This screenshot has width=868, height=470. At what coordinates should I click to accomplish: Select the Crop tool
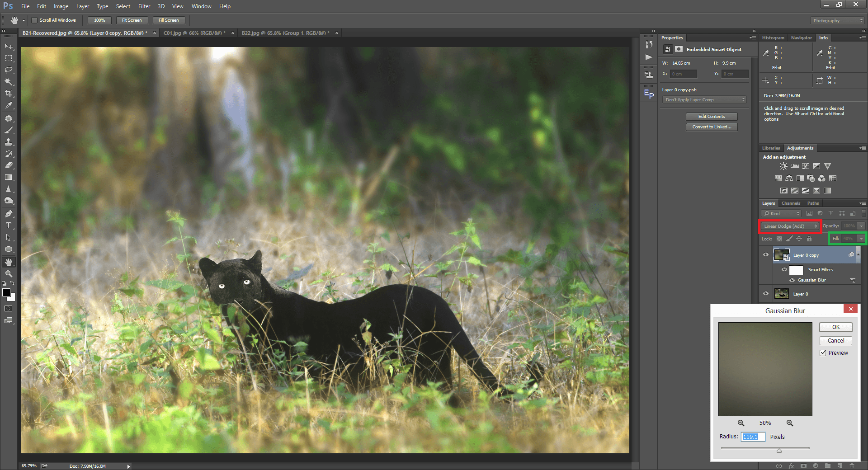tap(9, 94)
